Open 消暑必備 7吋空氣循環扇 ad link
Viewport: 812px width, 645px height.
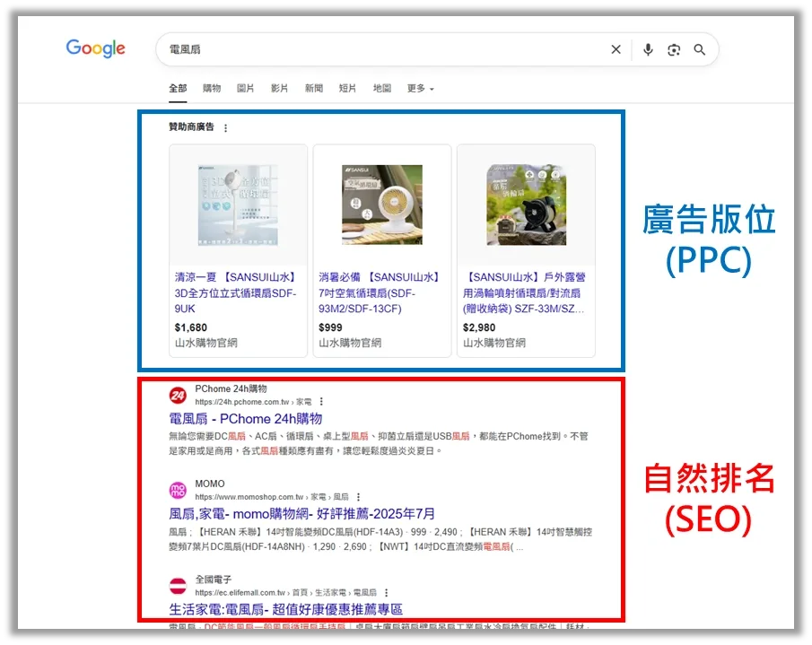380,293
